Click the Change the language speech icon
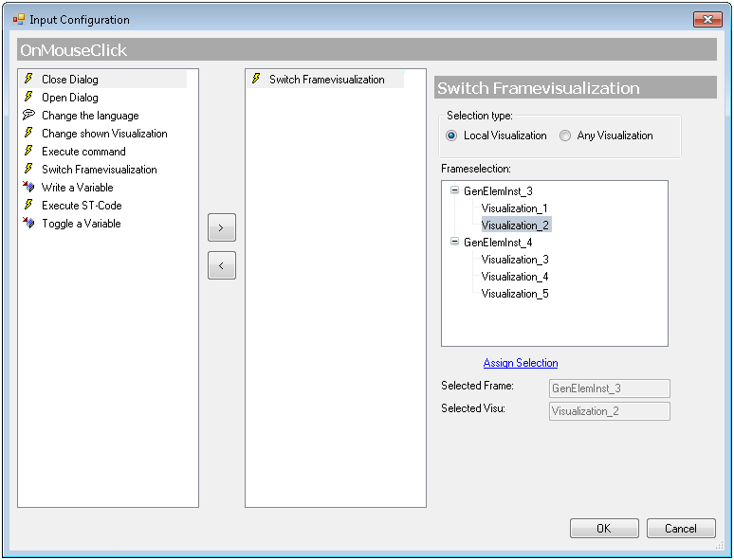734x560 pixels. pos(28,115)
